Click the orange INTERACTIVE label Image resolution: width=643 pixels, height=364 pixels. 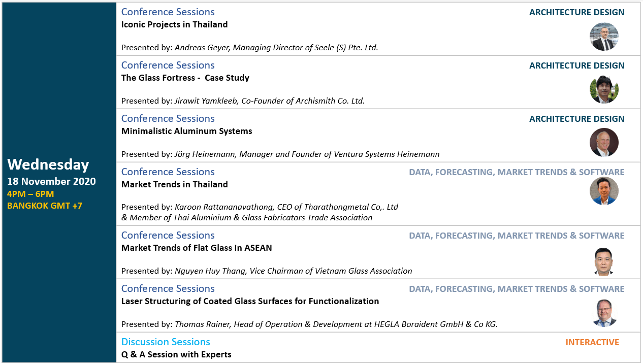click(592, 342)
